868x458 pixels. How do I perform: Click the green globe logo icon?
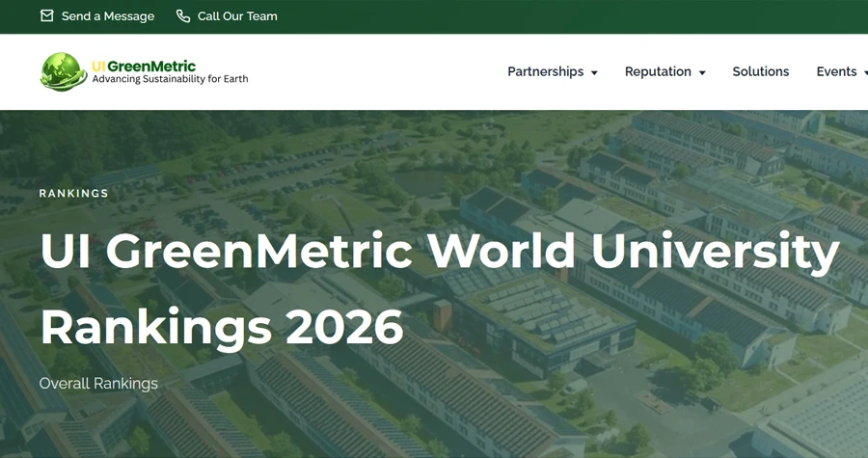pos(64,72)
